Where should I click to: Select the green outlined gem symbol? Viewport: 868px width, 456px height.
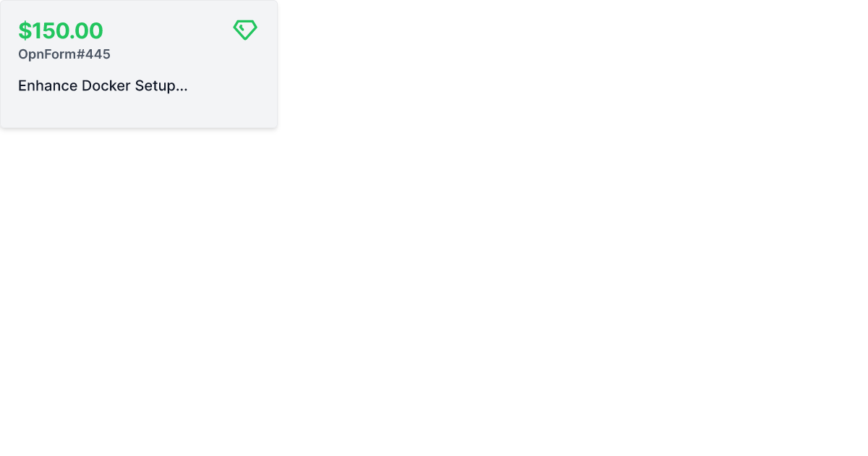click(x=245, y=30)
